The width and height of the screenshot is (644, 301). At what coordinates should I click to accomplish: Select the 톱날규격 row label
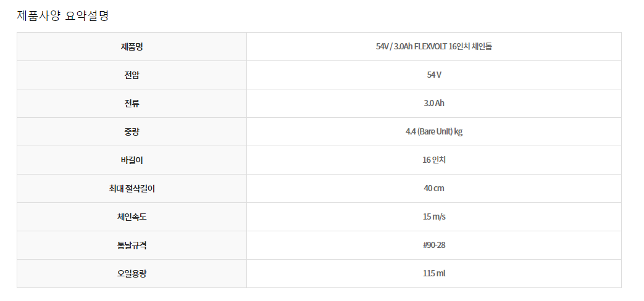(132, 245)
